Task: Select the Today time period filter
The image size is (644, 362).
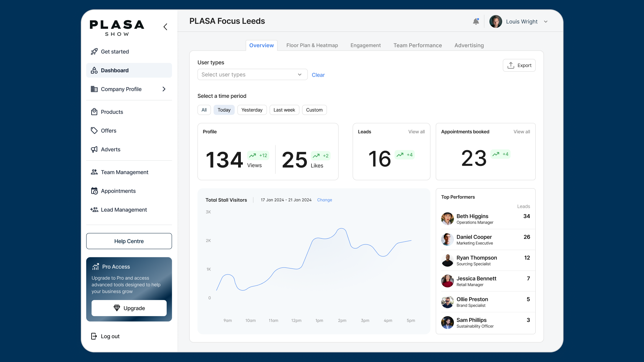Action: point(224,110)
